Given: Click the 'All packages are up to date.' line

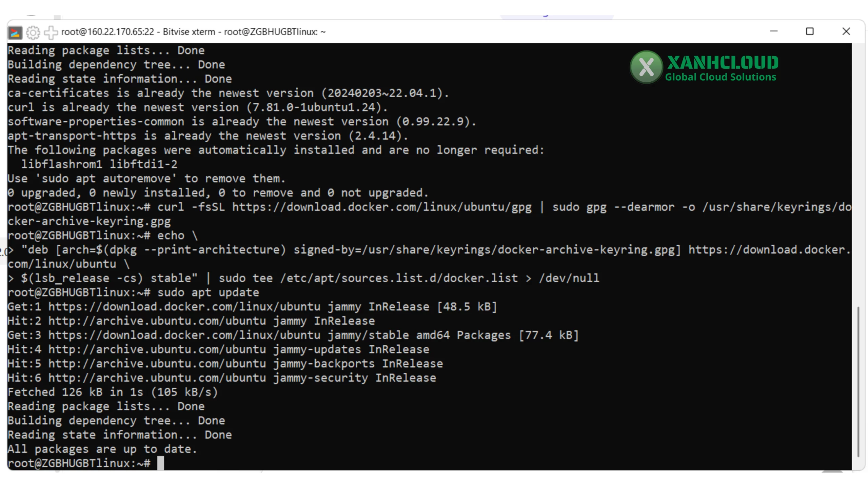Looking at the screenshot, I should pyautogui.click(x=102, y=449).
